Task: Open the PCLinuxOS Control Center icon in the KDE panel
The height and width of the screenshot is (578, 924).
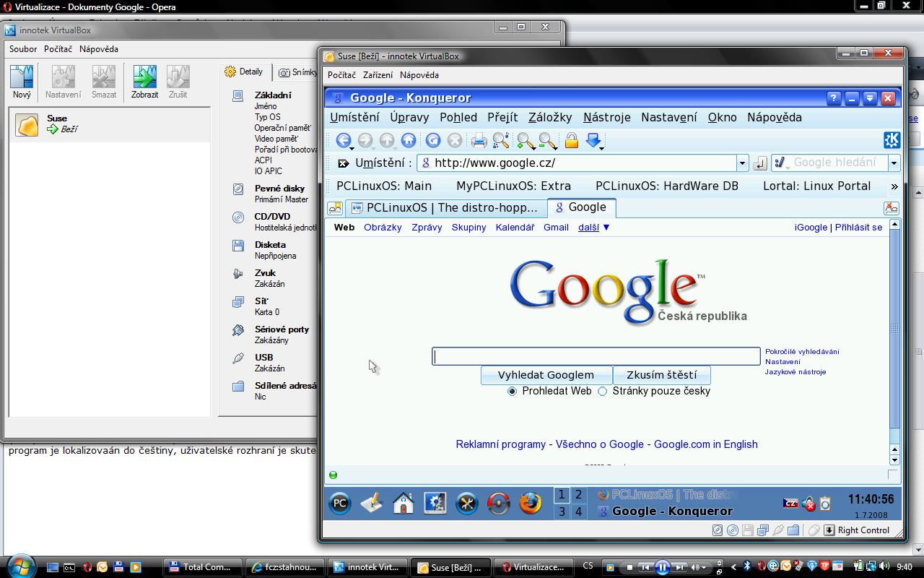Action: click(435, 503)
